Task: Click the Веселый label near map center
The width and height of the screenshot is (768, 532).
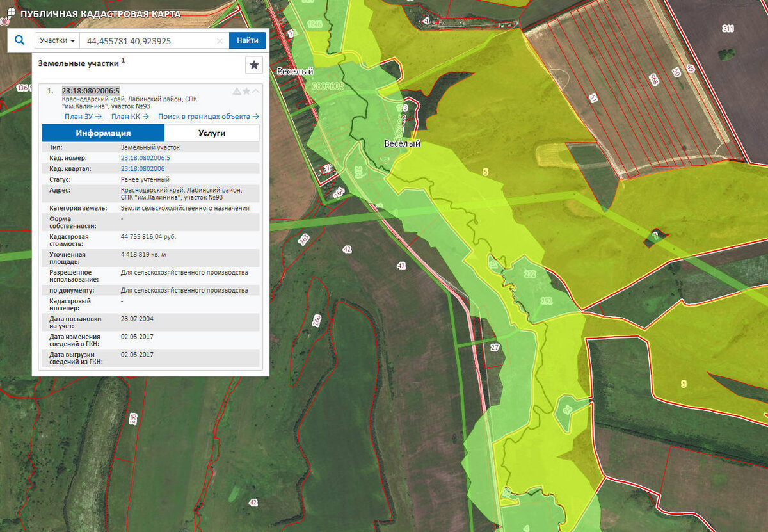Action: [402, 143]
